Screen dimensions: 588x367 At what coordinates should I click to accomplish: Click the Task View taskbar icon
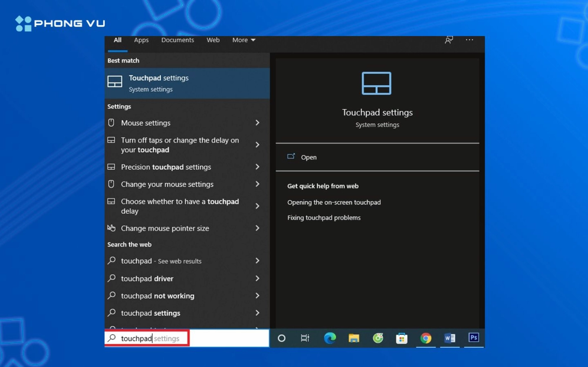[x=305, y=338]
